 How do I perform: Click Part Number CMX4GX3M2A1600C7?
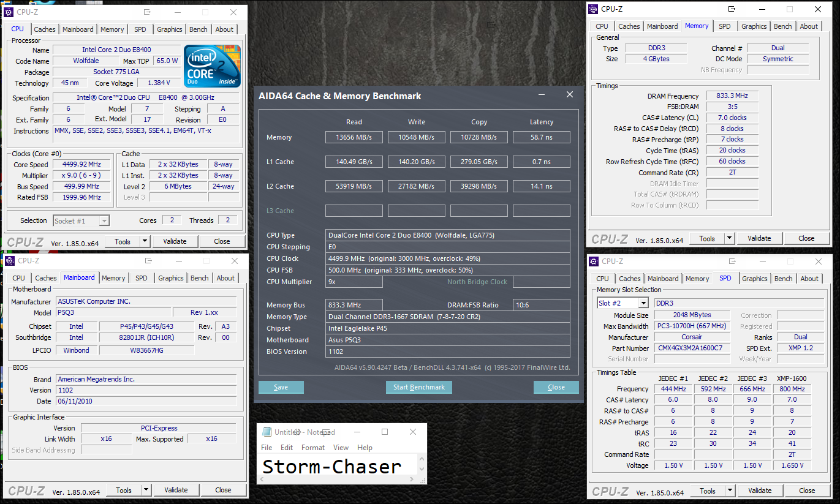point(692,348)
